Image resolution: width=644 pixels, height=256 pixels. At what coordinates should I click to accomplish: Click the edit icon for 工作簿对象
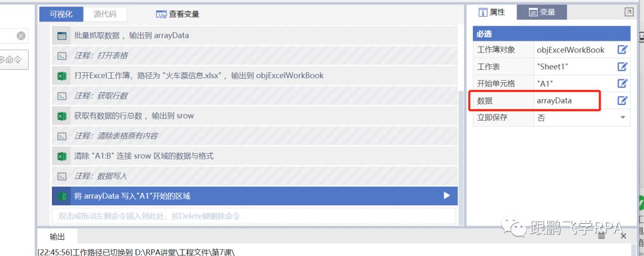pyautogui.click(x=623, y=50)
